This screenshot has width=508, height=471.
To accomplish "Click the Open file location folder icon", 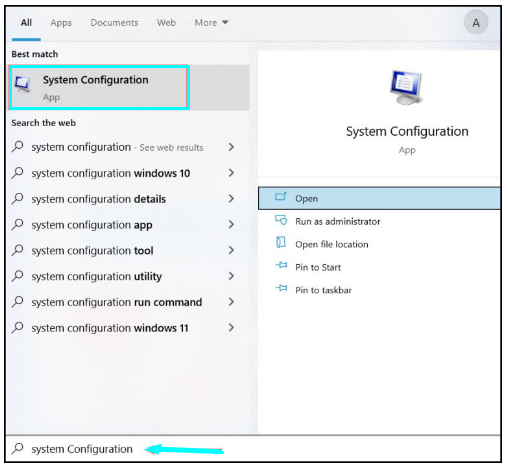I will (x=281, y=243).
